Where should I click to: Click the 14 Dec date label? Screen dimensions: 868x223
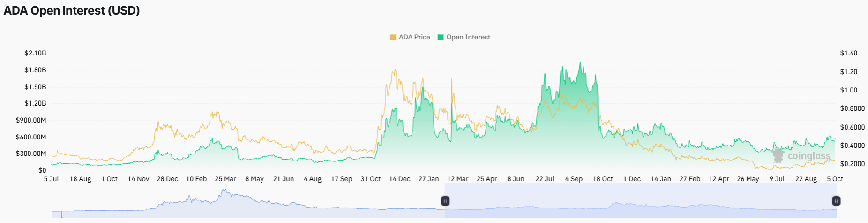[x=400, y=179]
